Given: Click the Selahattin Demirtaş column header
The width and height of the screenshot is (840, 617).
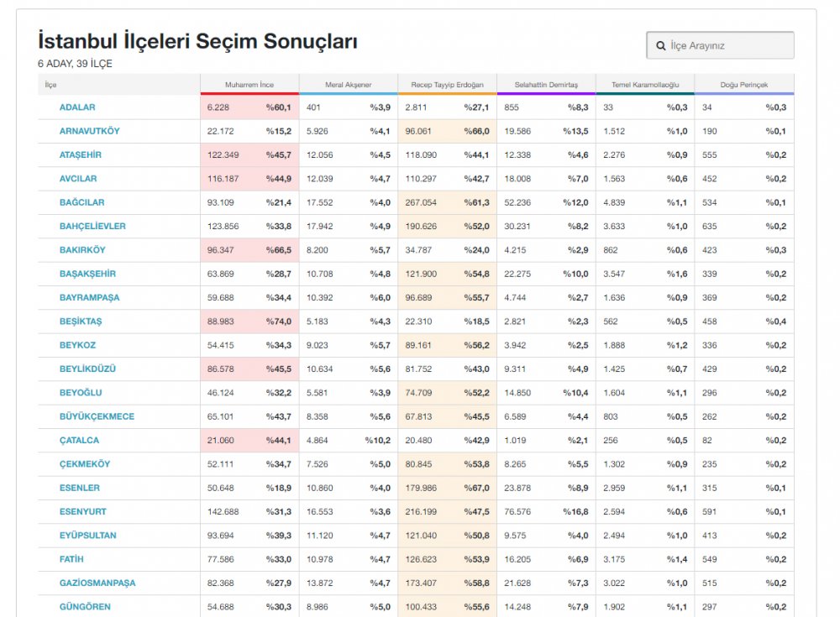Looking at the screenshot, I should [546, 85].
